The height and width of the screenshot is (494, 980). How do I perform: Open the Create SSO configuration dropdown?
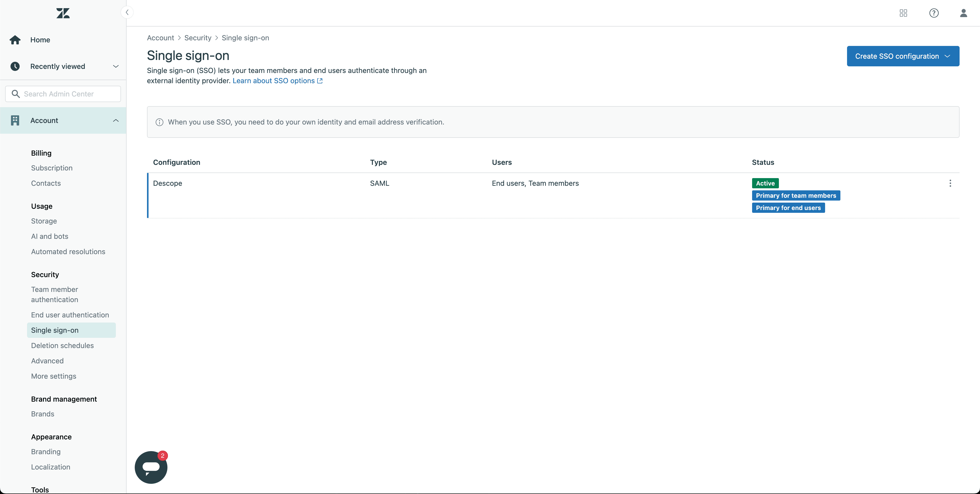pyautogui.click(x=903, y=56)
